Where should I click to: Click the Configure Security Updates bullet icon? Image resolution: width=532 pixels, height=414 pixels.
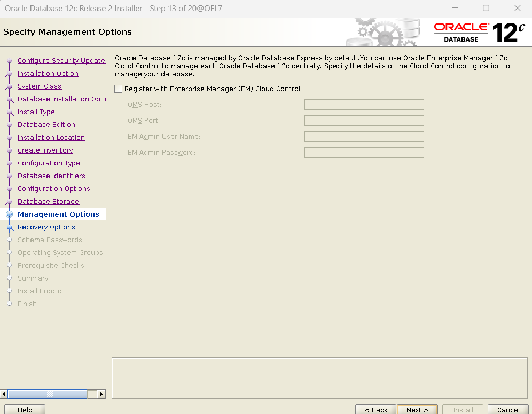(10, 61)
